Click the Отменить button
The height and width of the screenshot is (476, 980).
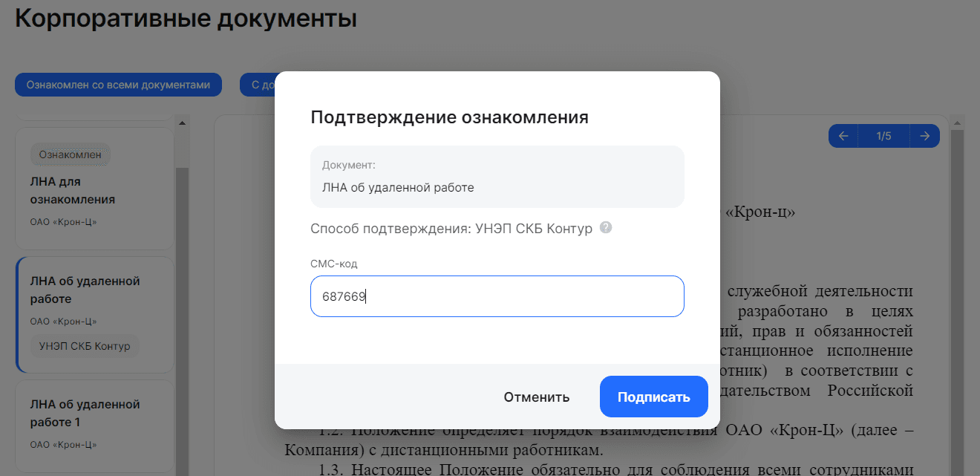coord(537,397)
